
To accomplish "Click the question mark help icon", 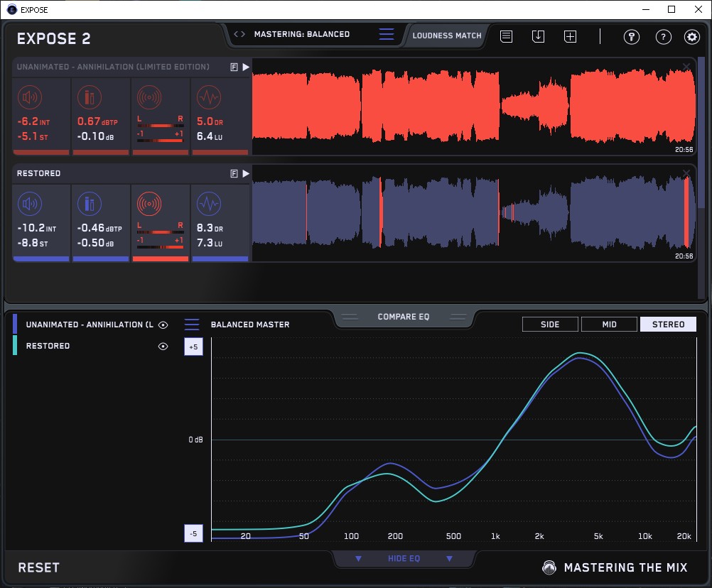I will coord(663,37).
